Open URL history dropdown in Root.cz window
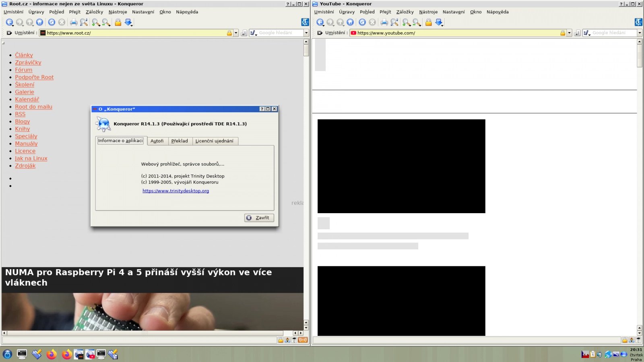Screen dimensions: 644x362 (236, 33)
